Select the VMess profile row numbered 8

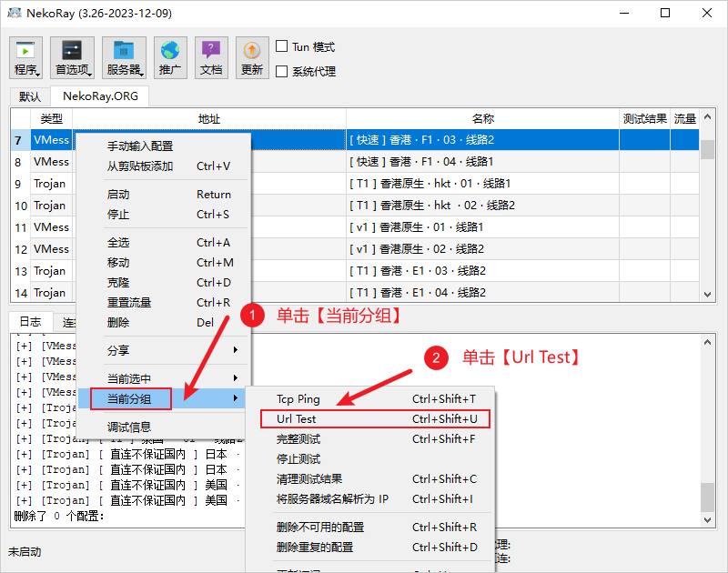click(x=50, y=162)
